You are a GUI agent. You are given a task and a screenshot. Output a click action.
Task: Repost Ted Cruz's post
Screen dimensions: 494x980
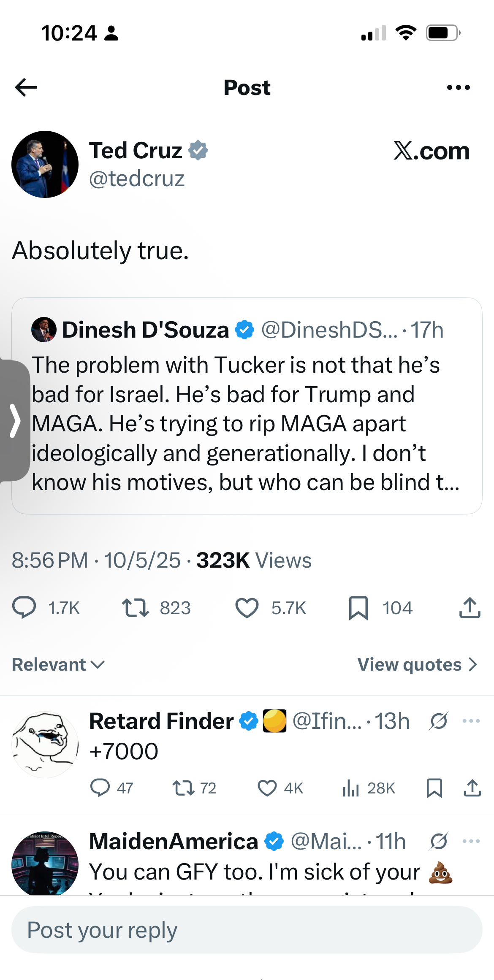pos(135,608)
